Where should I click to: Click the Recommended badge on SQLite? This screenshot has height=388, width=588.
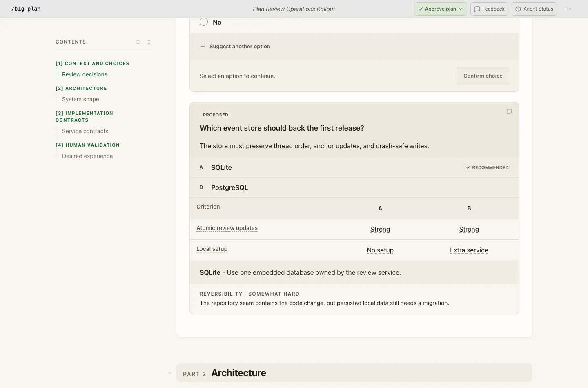(x=487, y=167)
